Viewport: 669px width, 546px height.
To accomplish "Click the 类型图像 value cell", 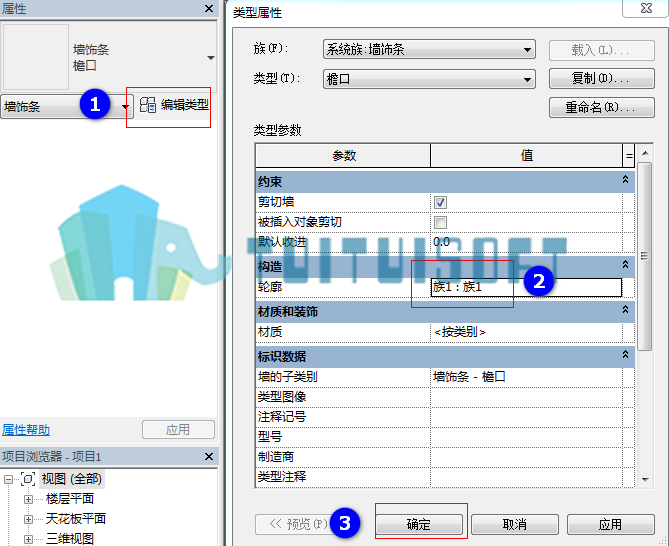I will point(526,397).
